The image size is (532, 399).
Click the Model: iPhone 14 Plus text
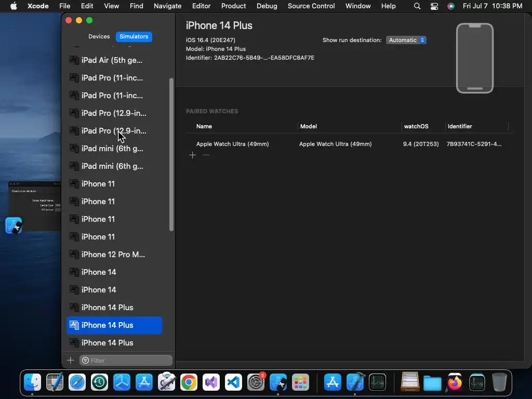[216, 49]
